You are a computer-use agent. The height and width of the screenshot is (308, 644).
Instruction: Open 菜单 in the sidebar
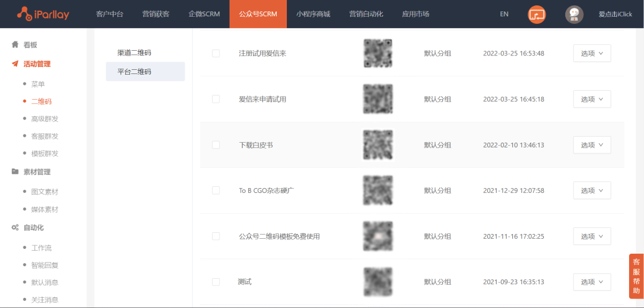[x=38, y=84]
